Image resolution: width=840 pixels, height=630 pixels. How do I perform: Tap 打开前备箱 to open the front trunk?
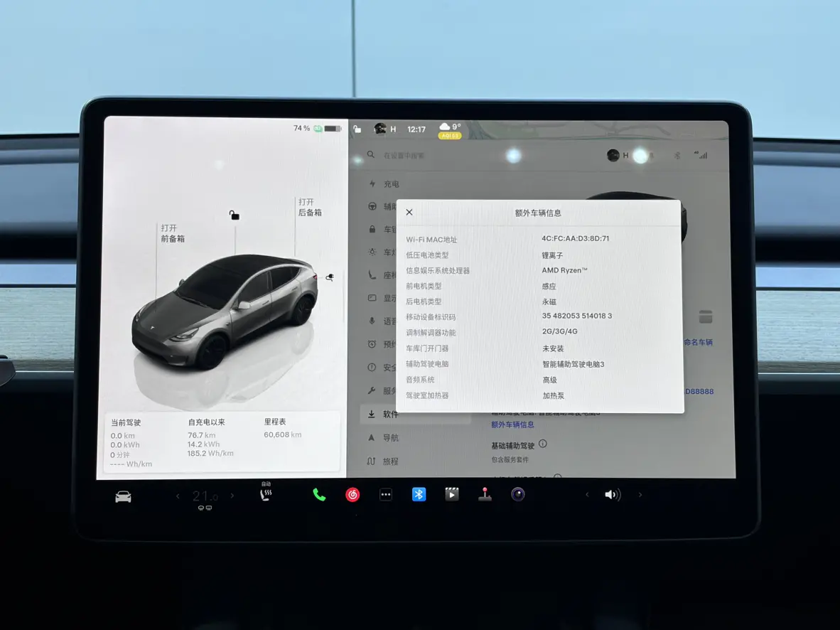(x=172, y=233)
